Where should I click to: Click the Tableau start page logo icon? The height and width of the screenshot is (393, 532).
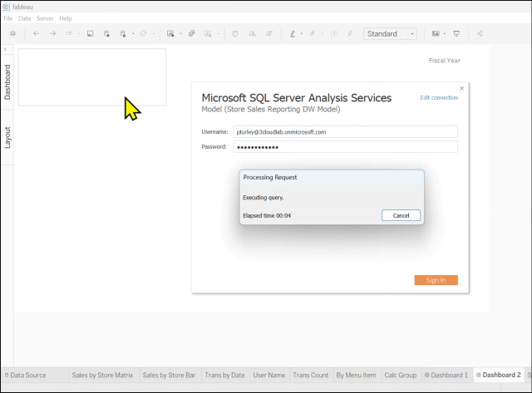(13, 33)
